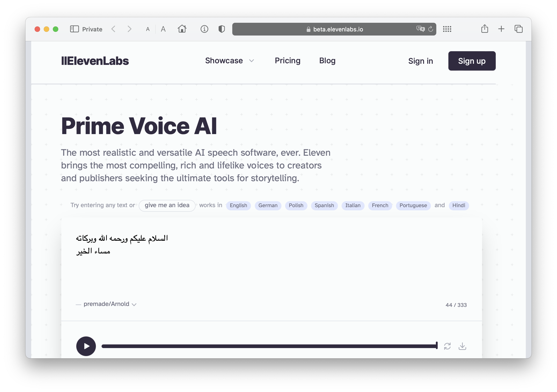557x392 pixels.
Task: Toggle the Safari sidebar panel icon
Action: [74, 29]
